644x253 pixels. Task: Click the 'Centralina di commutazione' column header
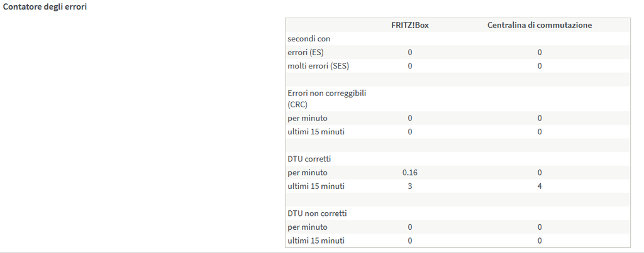tap(539, 25)
